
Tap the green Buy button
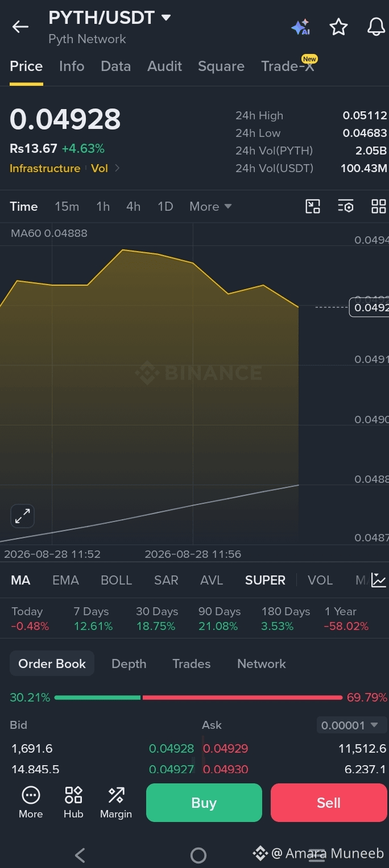pyautogui.click(x=204, y=803)
